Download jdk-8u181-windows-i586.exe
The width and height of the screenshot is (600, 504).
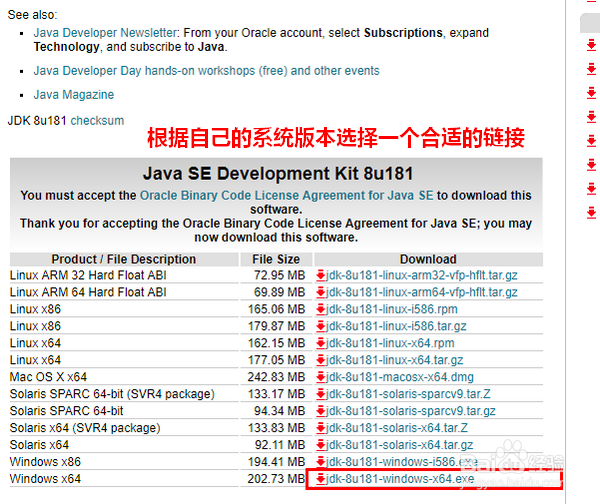pos(401,462)
